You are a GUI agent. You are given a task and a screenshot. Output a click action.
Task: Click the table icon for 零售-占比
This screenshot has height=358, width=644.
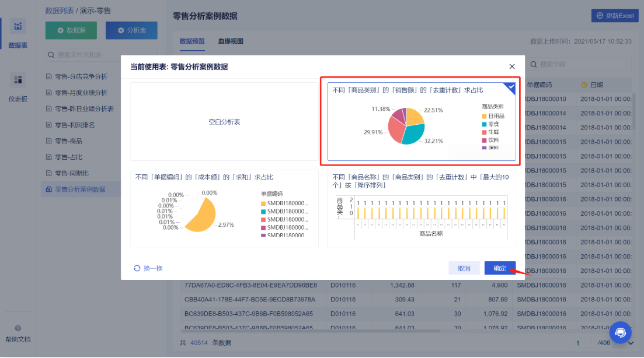[x=49, y=157]
